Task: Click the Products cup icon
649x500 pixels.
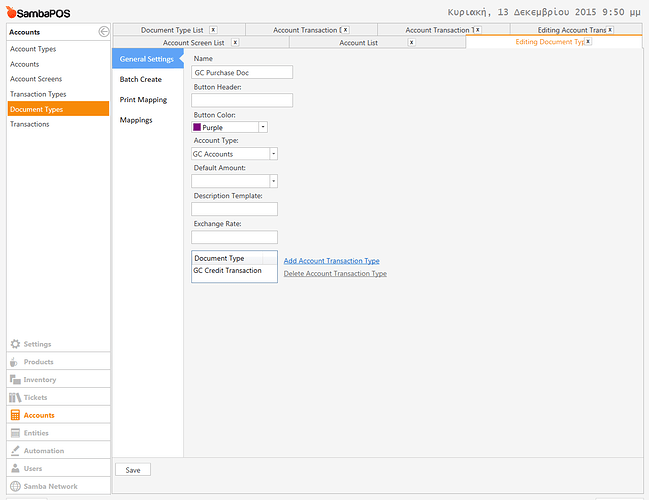Action: [14, 362]
